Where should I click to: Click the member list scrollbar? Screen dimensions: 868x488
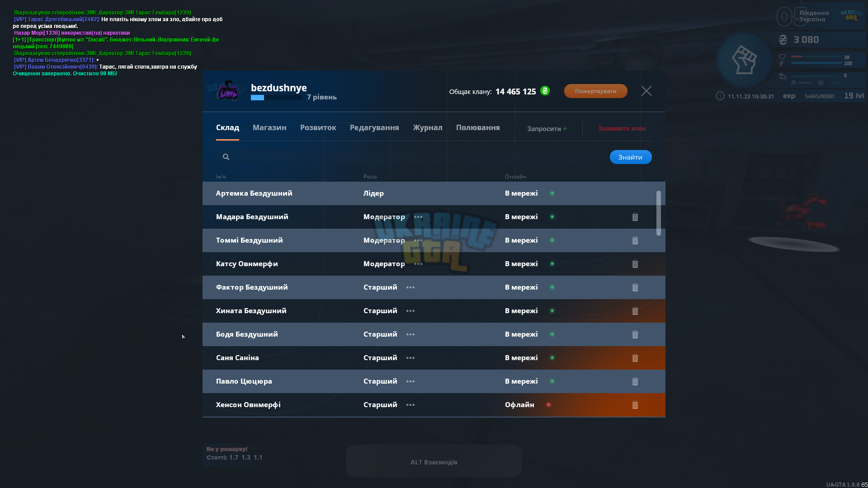pyautogui.click(x=658, y=213)
